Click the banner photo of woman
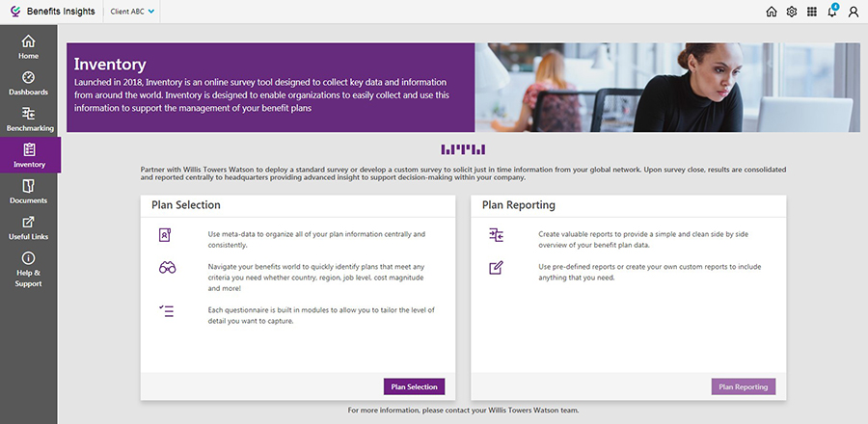The width and height of the screenshot is (868, 424). (x=667, y=88)
